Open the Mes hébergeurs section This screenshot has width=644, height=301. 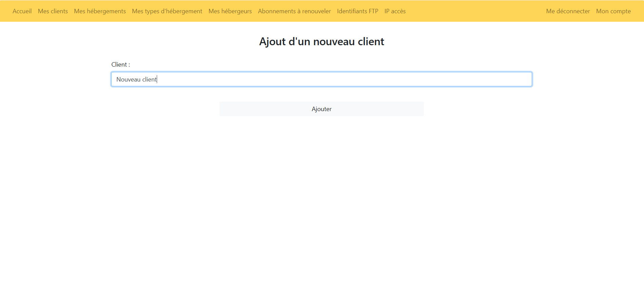(230, 11)
